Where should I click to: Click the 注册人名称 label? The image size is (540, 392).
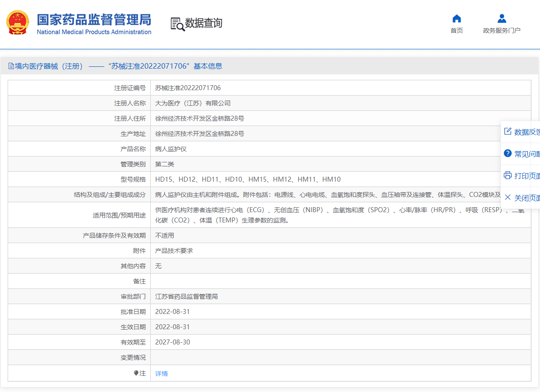130,103
